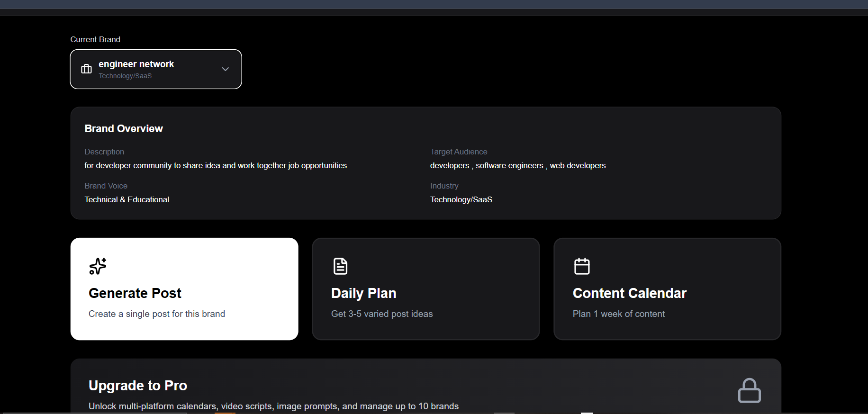Click the Brand Overview heading
868x414 pixels.
(x=124, y=129)
